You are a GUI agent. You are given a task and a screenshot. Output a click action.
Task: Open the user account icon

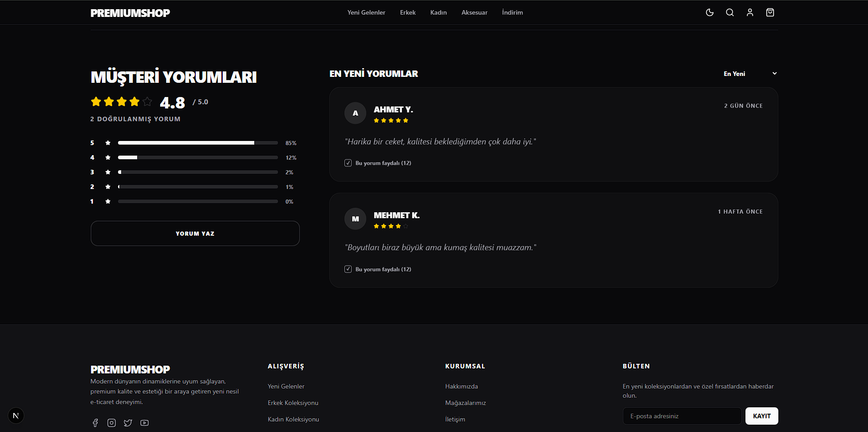click(x=750, y=12)
